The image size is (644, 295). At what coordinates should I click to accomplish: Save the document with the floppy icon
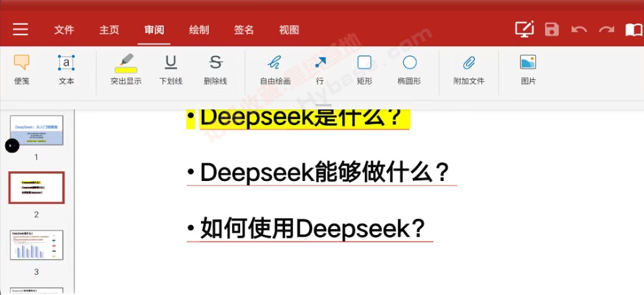[552, 29]
